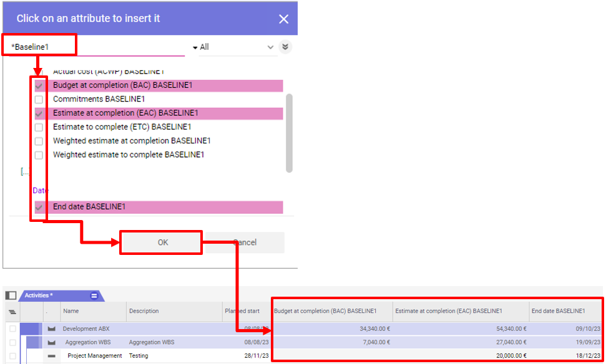606x364 pixels.
Task: Open the Activities tab menu icon
Action: point(94,295)
